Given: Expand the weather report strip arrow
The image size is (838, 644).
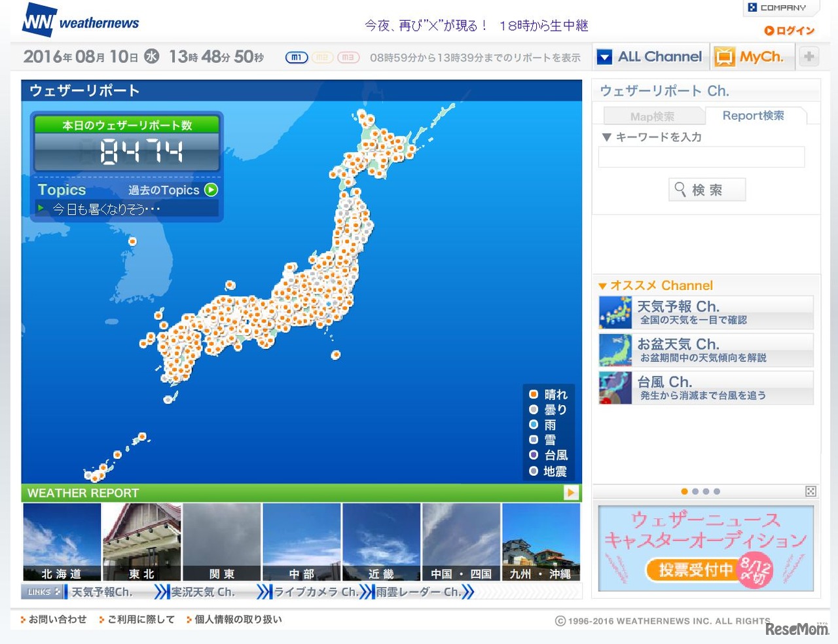Looking at the screenshot, I should click(x=571, y=493).
